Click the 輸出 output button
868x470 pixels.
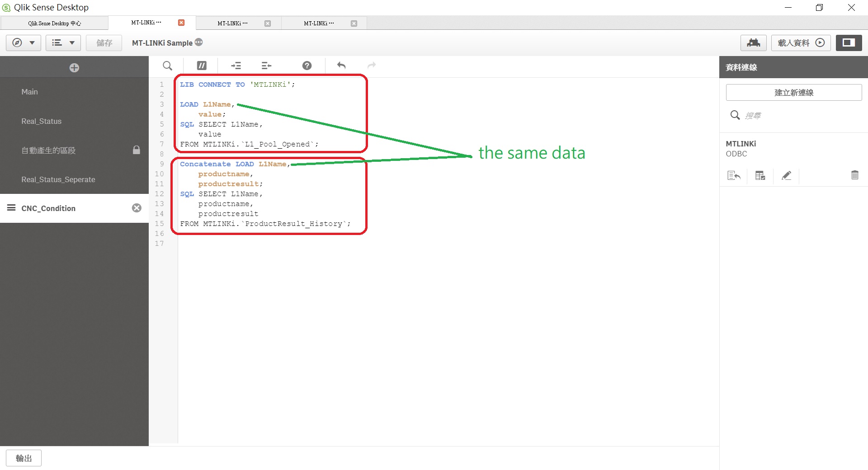24,458
